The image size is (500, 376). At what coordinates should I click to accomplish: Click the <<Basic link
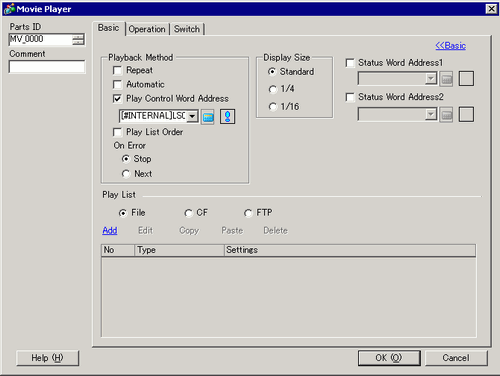point(451,46)
